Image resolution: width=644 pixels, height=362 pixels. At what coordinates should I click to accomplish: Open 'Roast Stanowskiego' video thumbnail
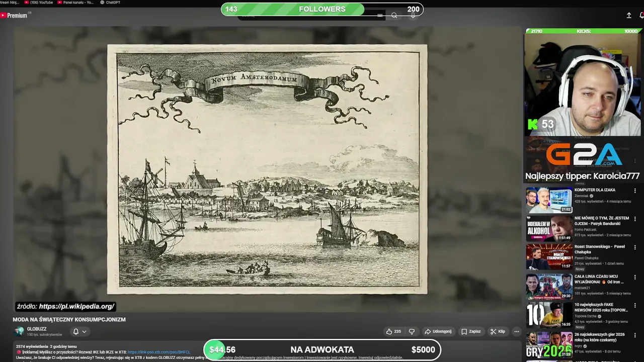tap(549, 257)
